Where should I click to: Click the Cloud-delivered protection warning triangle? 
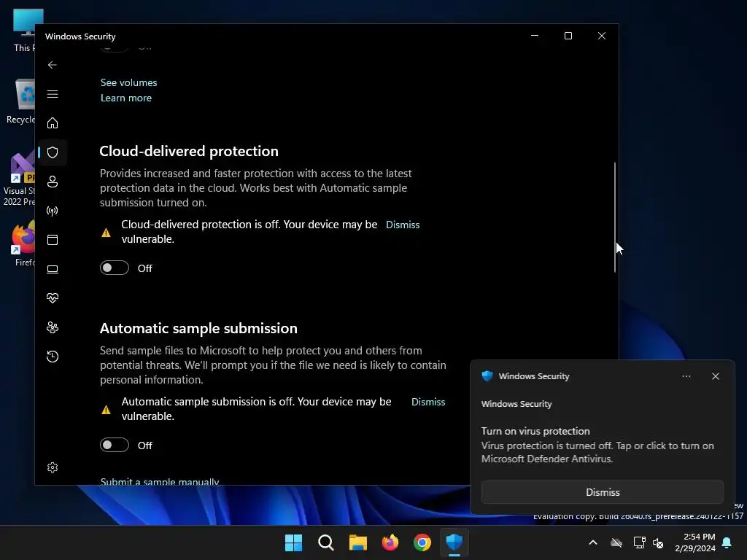coord(107,233)
